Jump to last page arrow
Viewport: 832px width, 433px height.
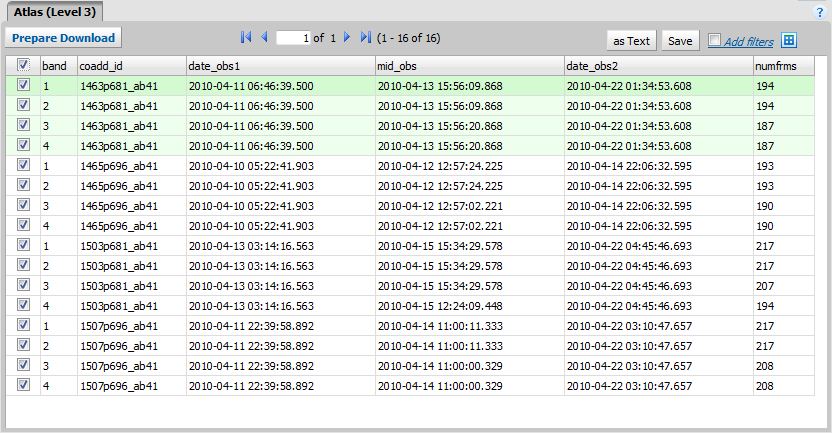[x=366, y=37]
